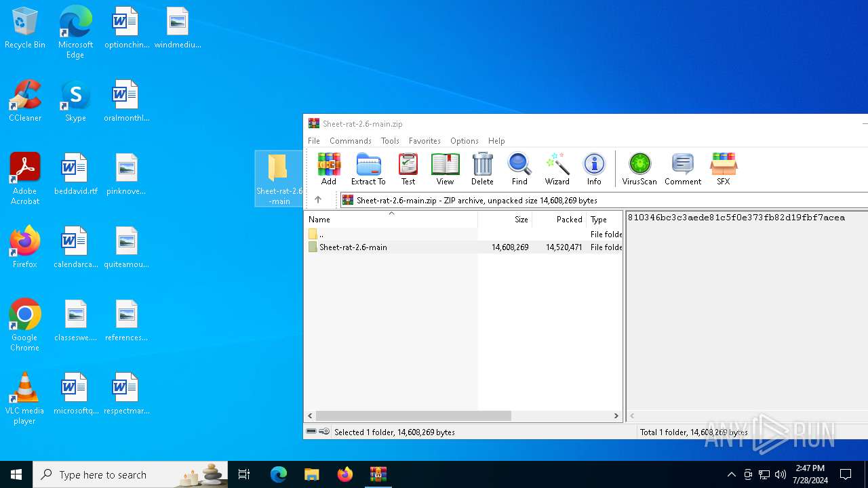Show hidden tray icons chevron

(x=731, y=474)
